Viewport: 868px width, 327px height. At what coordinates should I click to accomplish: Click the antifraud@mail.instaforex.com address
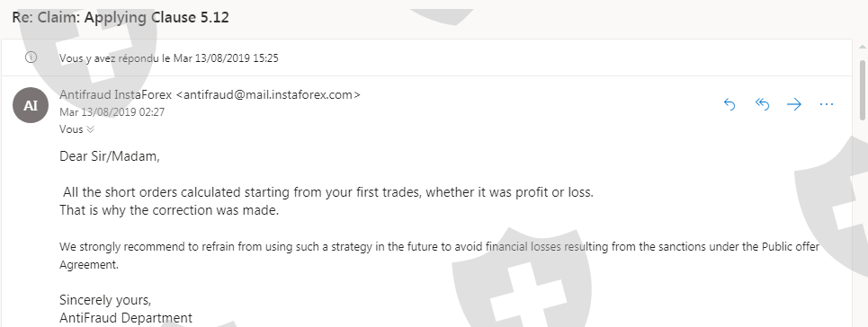[268, 94]
